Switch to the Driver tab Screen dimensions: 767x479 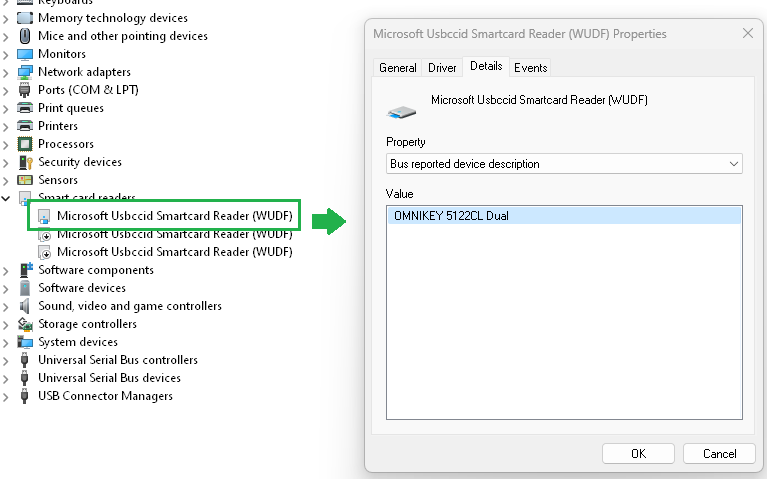point(442,67)
